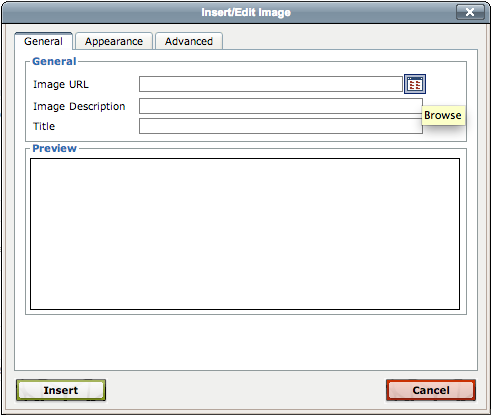Dismiss the dialog using the Cancel button

[x=431, y=390]
